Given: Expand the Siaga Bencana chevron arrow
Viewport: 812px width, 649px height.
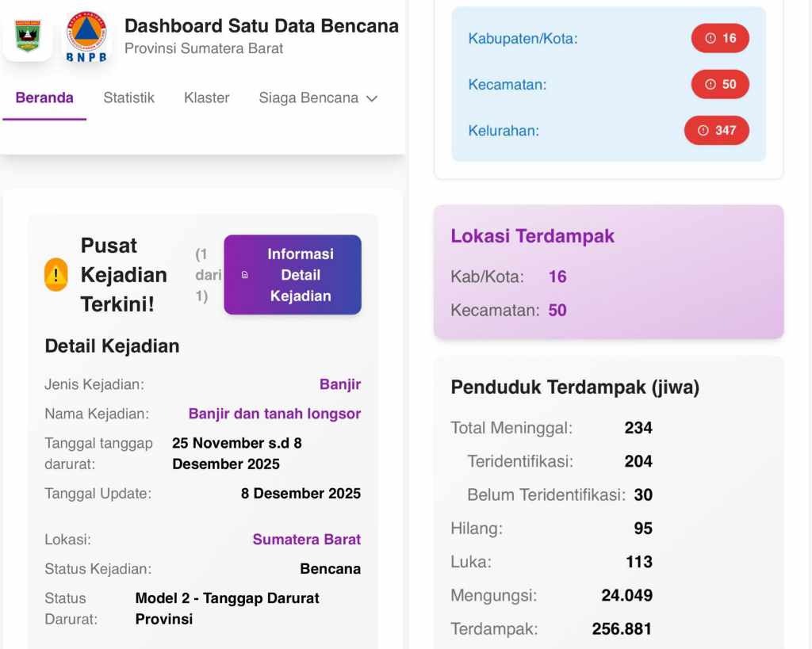Looking at the screenshot, I should 371,98.
